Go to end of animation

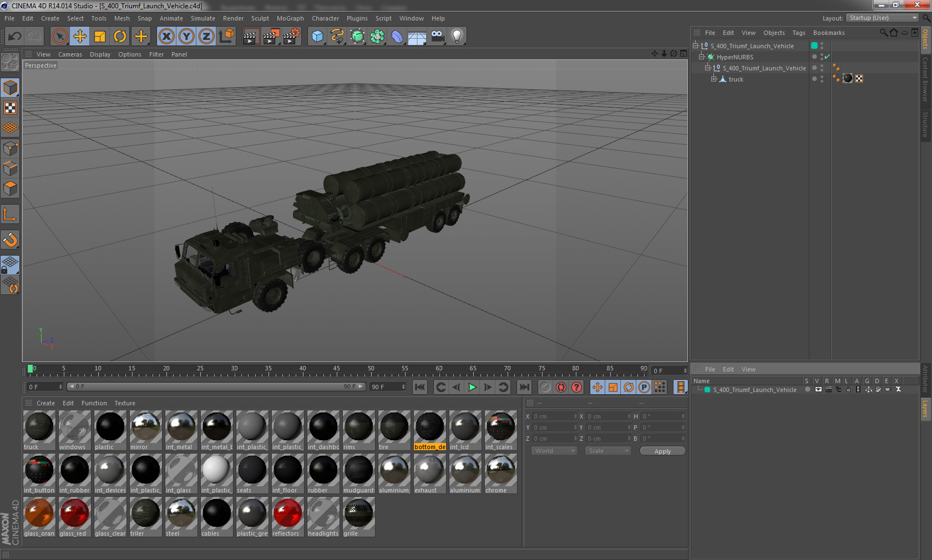point(524,387)
